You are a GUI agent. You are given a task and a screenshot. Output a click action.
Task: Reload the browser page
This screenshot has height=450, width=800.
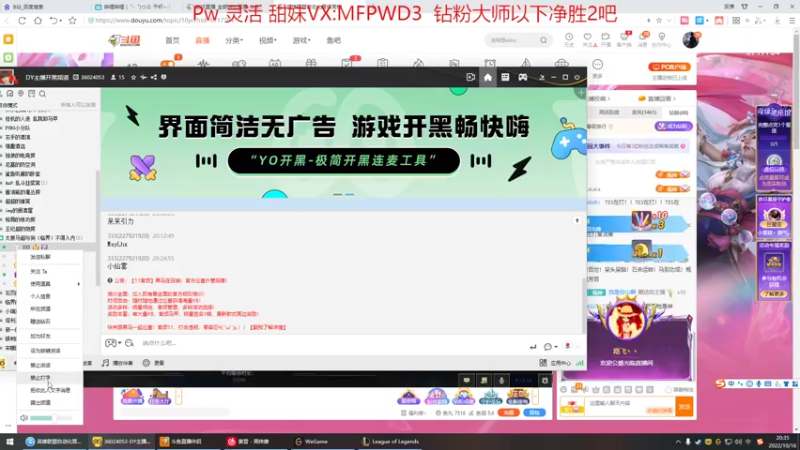pyautogui.click(x=22, y=20)
